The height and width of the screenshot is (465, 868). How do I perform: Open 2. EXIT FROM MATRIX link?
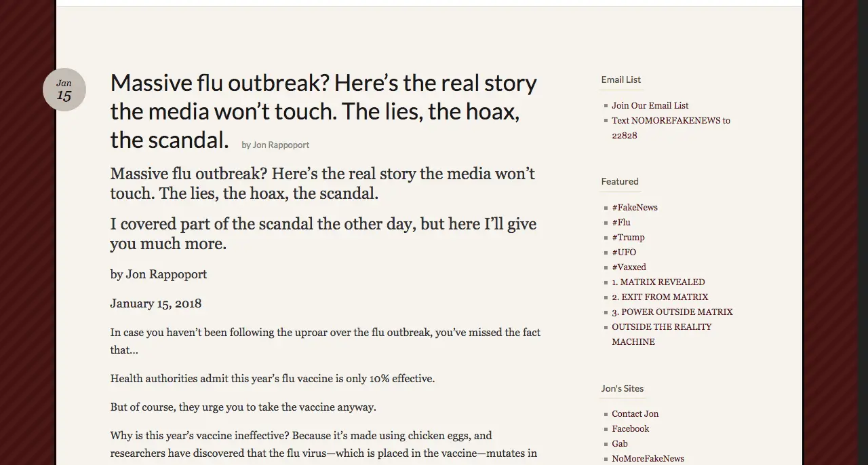pos(659,297)
